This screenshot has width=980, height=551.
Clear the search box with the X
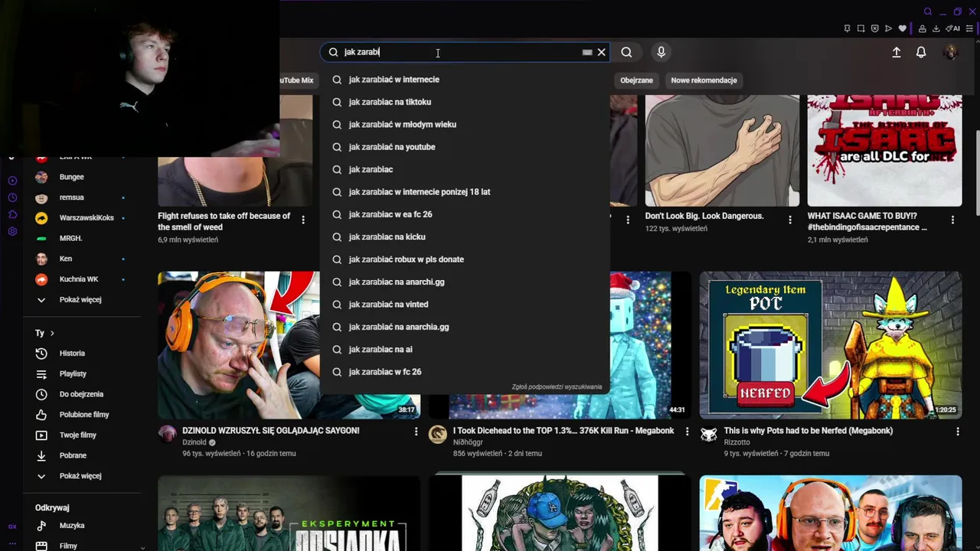coord(602,52)
